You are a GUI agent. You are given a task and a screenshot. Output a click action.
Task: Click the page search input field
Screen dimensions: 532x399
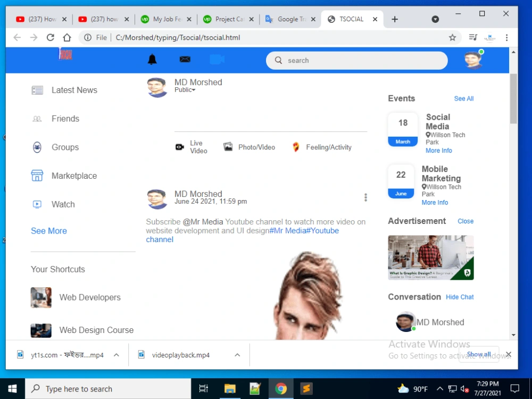pyautogui.click(x=356, y=61)
